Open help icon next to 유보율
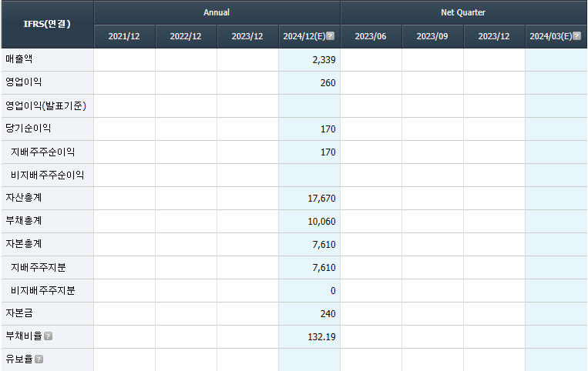 pyautogui.click(x=39, y=359)
